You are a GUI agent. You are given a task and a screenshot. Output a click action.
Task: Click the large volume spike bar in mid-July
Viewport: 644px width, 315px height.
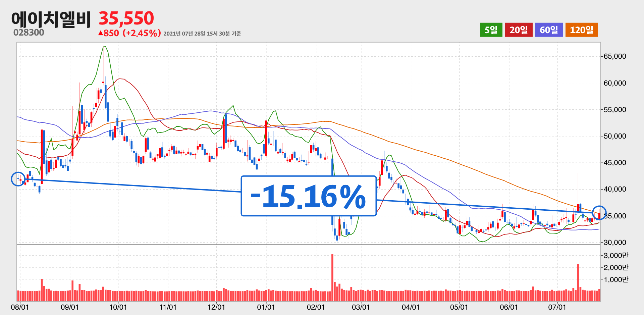[578, 282]
